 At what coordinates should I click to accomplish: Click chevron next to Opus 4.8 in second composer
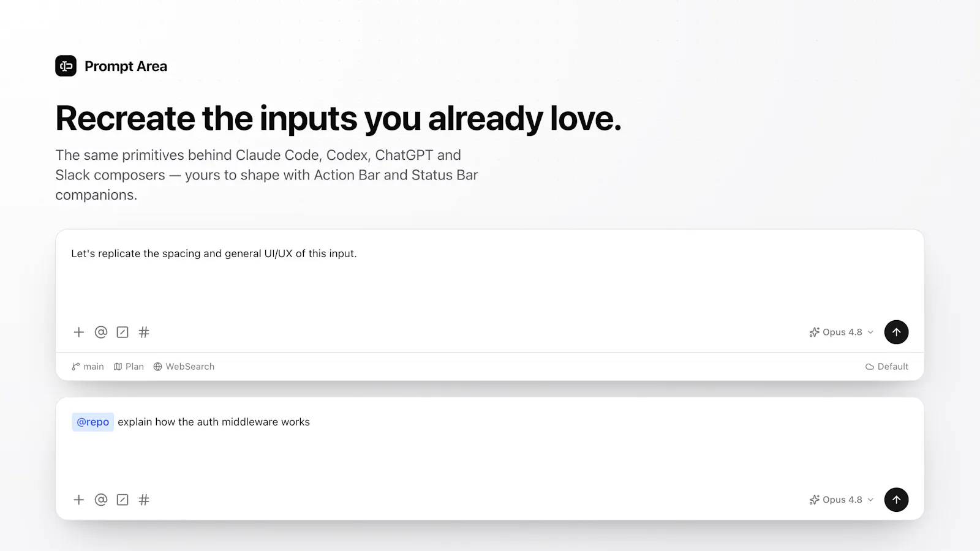[x=870, y=500]
